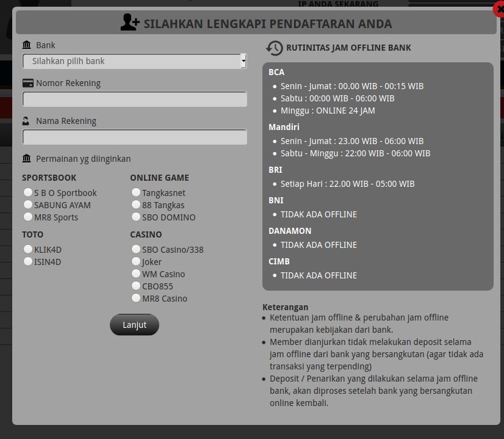504x439 pixels.
Task: Click the icon next to Permainan yg diinginkan
Action: (x=27, y=159)
